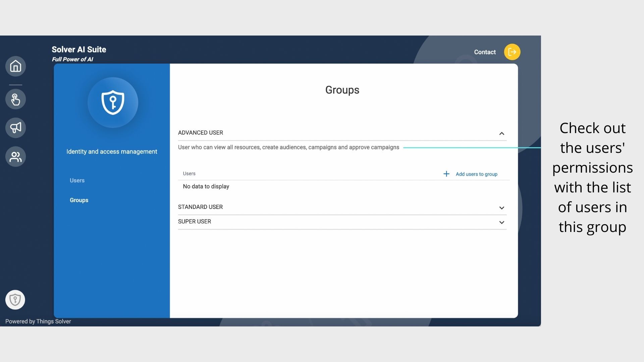Click the SUPER USER group title

[x=195, y=222]
